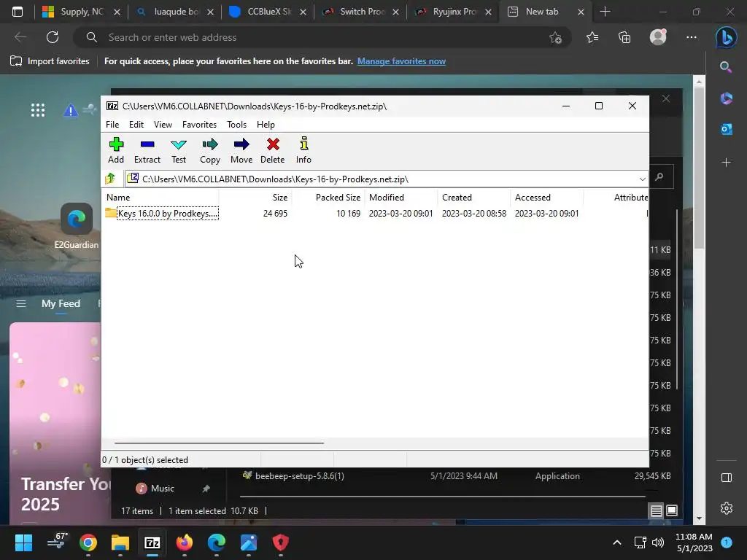Sort by Size column header
The image size is (747, 560).
[255, 197]
